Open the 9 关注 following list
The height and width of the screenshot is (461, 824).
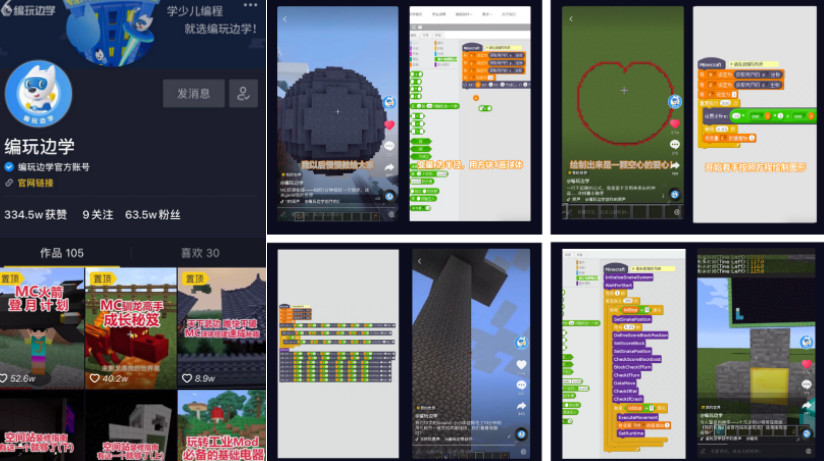pyautogui.click(x=98, y=214)
